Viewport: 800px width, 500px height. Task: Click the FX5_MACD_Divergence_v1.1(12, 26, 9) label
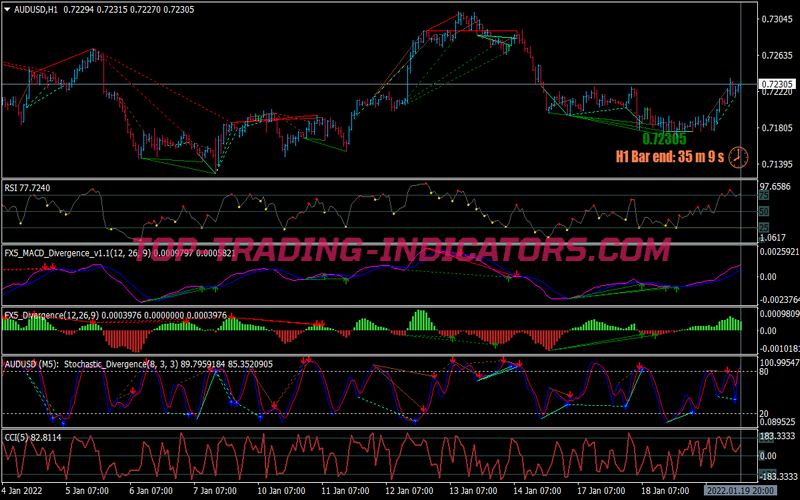point(78,253)
